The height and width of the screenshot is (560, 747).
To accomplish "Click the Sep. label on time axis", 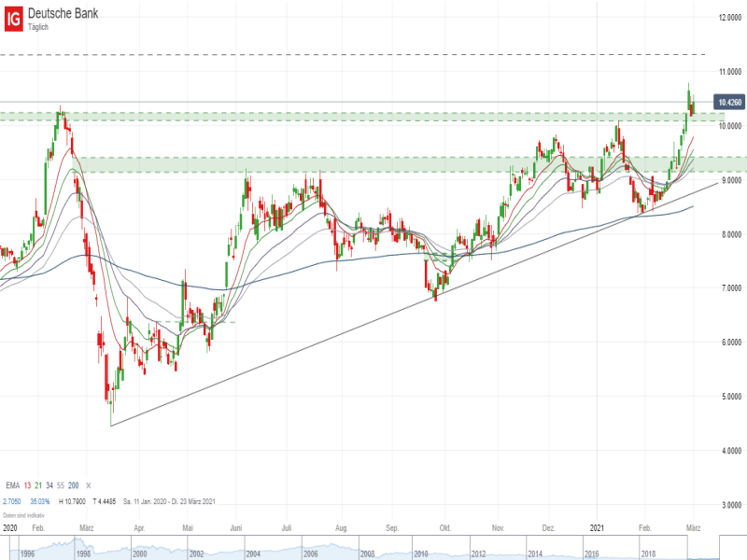I will click(392, 528).
